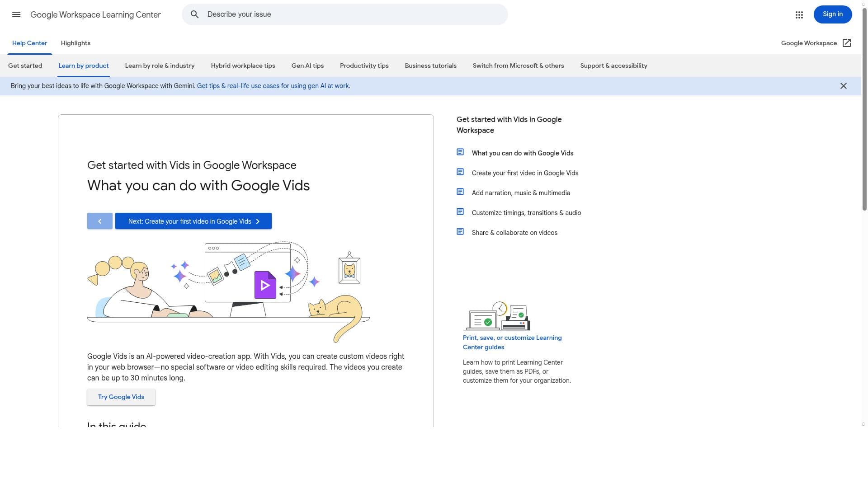This screenshot has height=488, width=868.
Task: Click the paragraph about printing Learning Center guides
Action: coord(517,371)
